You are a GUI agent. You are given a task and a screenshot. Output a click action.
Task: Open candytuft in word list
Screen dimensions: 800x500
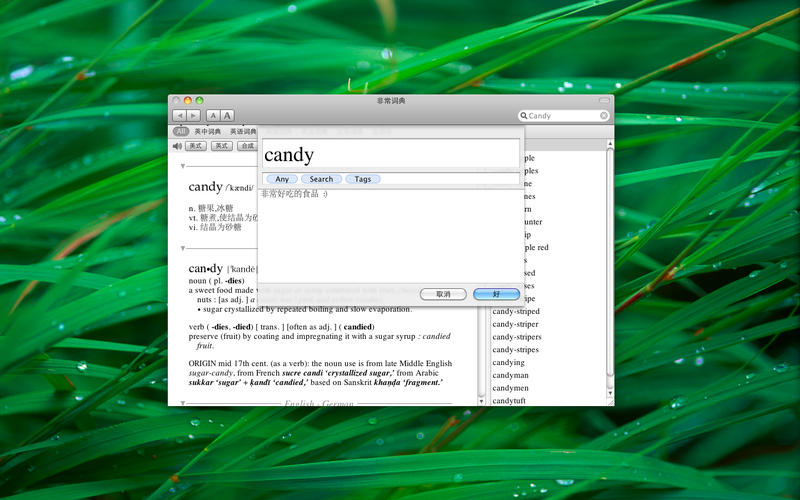[509, 401]
